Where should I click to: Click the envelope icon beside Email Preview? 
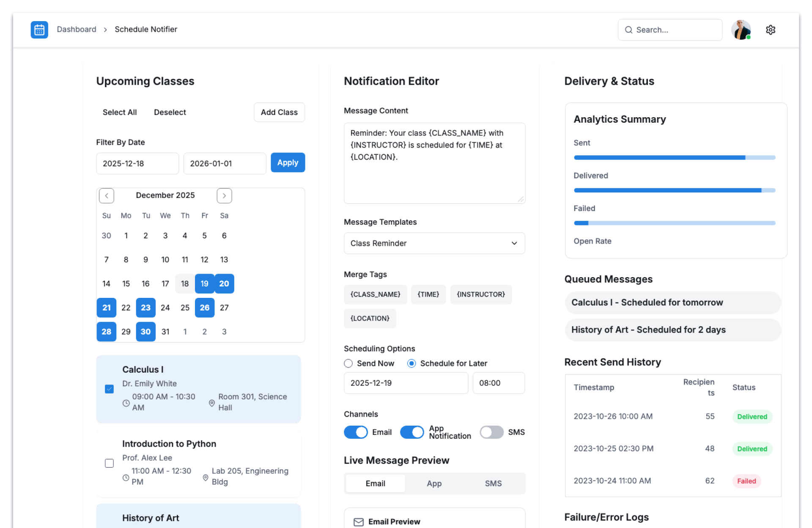(358, 522)
